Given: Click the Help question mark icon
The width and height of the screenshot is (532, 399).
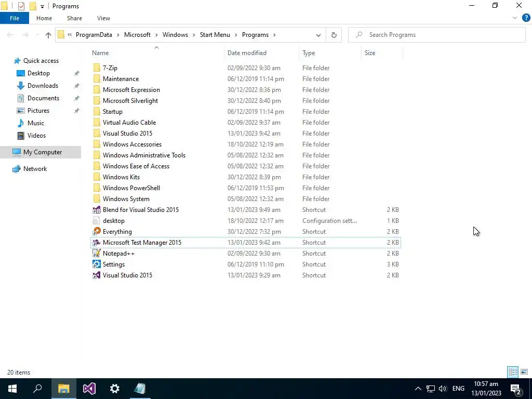Looking at the screenshot, I should click(x=526, y=18).
